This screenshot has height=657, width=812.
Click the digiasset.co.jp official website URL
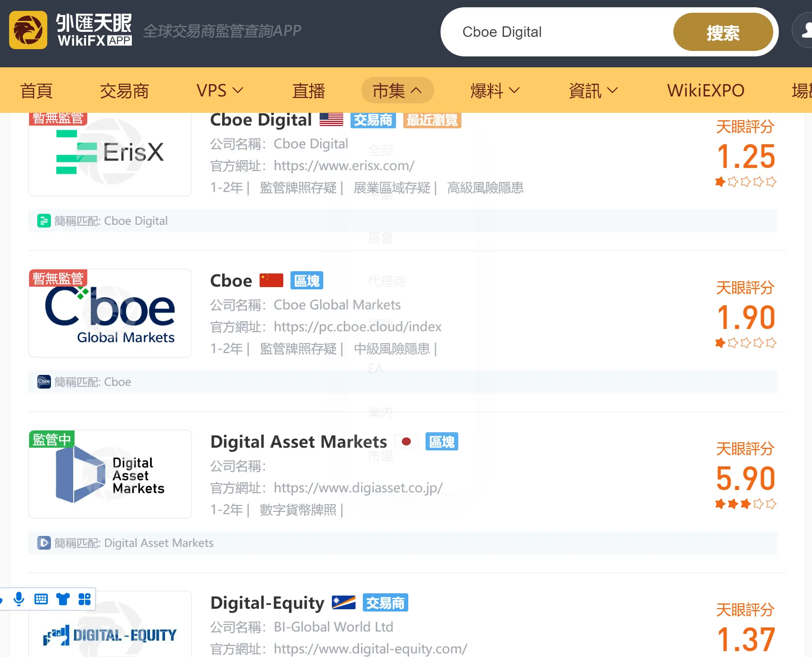click(358, 488)
